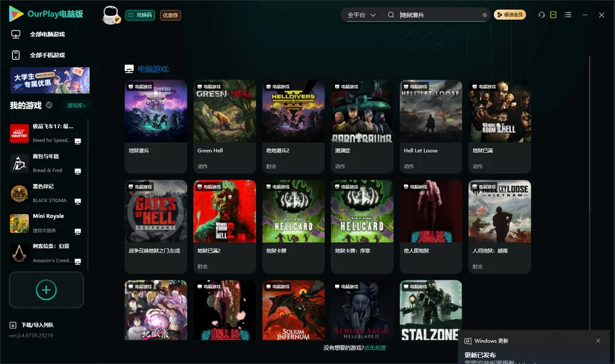615x364 pixels.
Task: Open the 他人即地狱 game card
Action: click(430, 227)
